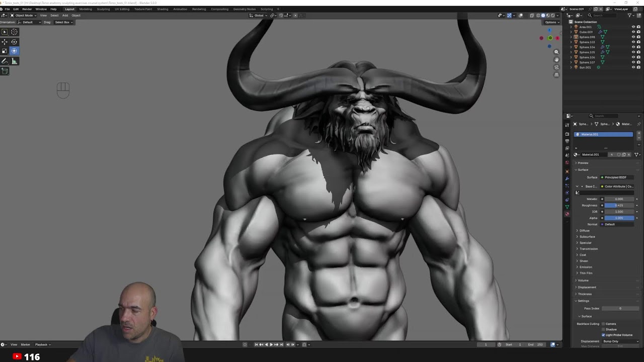Open the File menu
644x362 pixels.
8,9
